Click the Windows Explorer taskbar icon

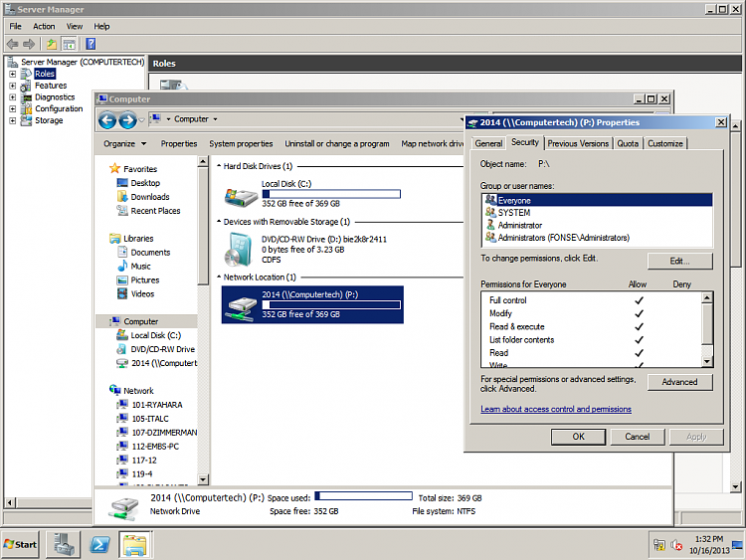tap(135, 544)
